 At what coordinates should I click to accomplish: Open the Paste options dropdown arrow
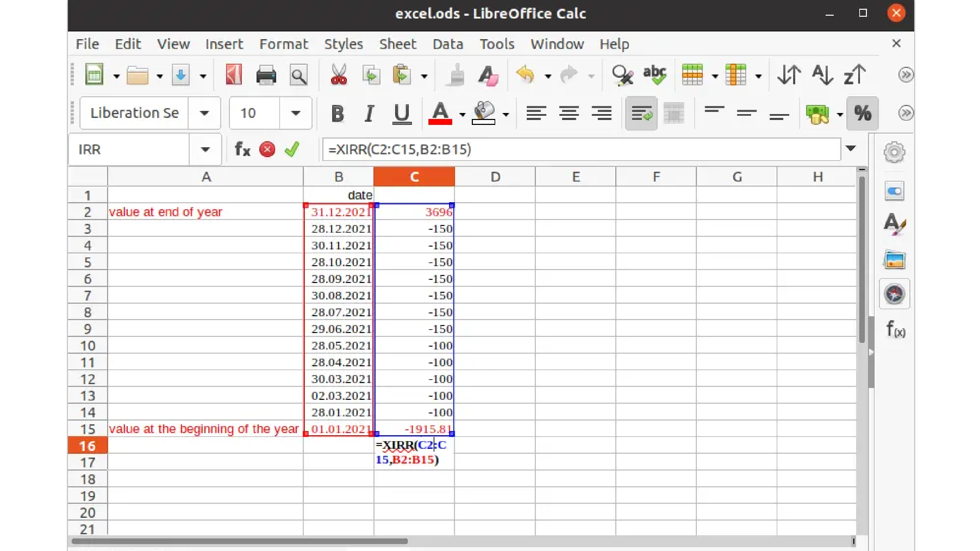pyautogui.click(x=424, y=76)
